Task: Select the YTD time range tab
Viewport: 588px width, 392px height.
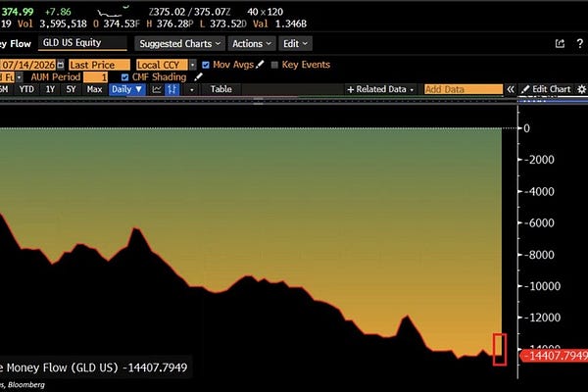Action: click(26, 89)
